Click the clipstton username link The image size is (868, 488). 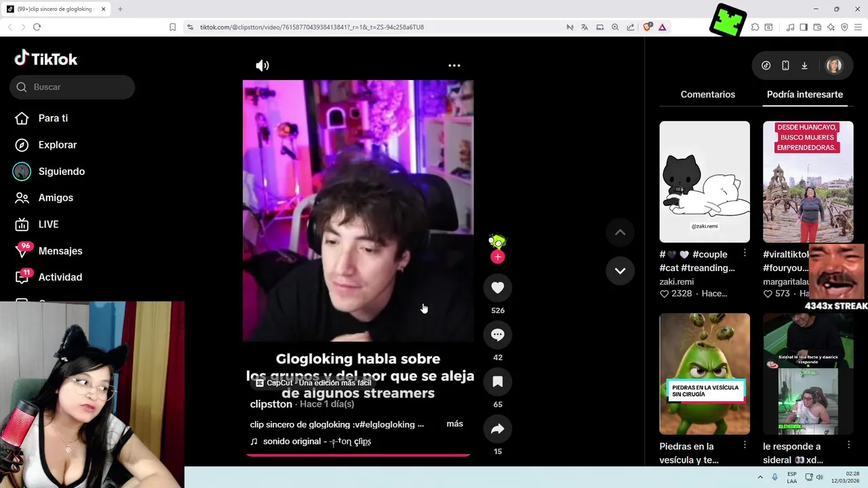click(271, 404)
